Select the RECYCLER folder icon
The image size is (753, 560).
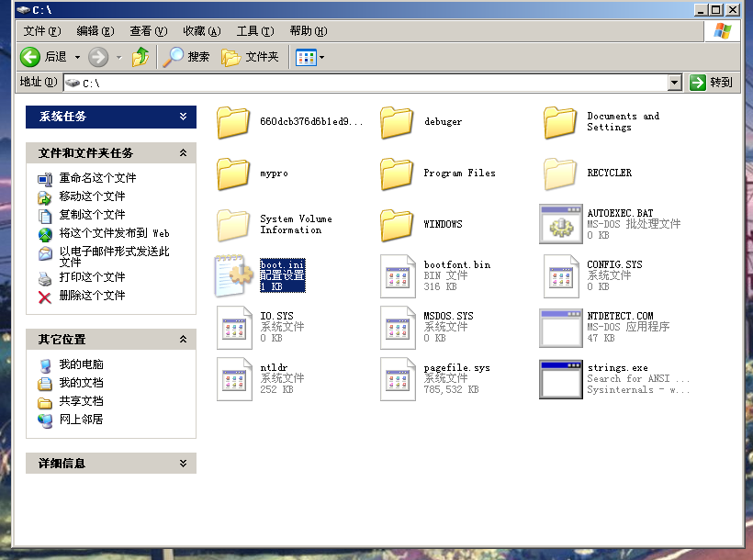click(560, 174)
